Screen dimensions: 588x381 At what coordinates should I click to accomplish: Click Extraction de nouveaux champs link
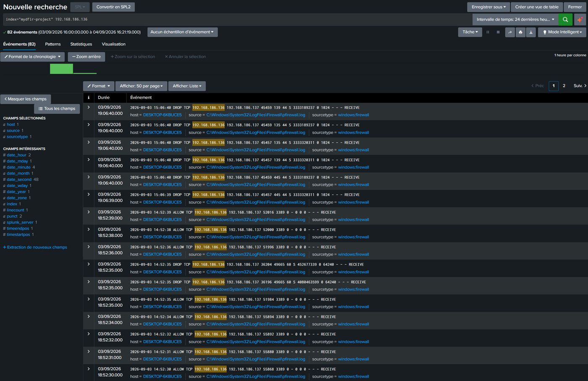pos(35,247)
